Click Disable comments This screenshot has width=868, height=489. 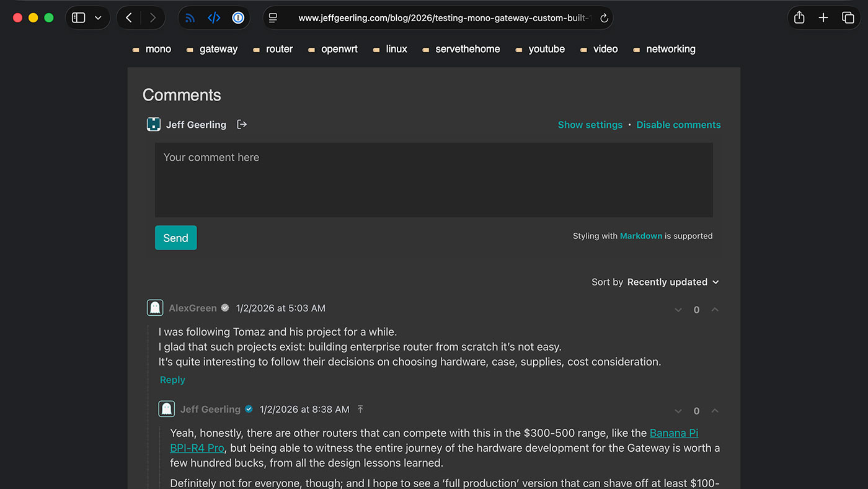click(x=678, y=125)
